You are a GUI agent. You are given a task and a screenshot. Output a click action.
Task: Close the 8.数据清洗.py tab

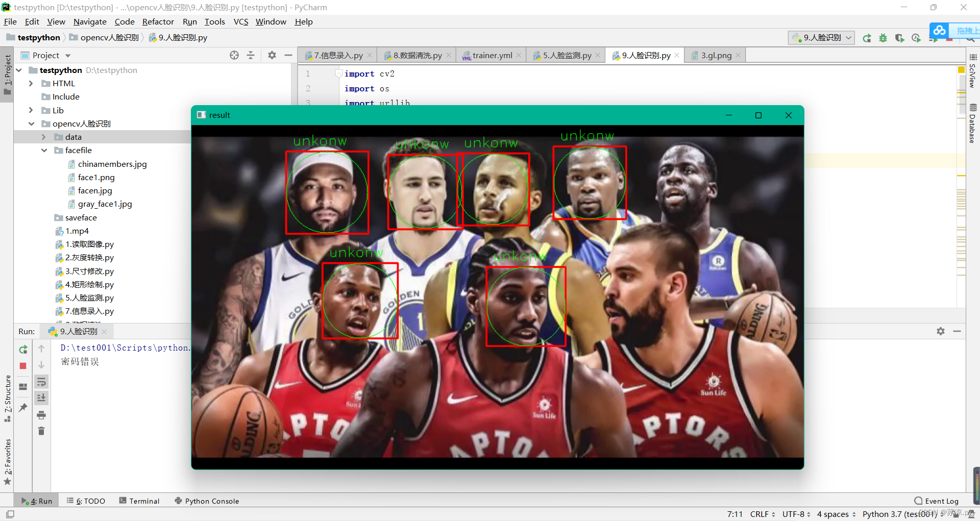point(449,55)
